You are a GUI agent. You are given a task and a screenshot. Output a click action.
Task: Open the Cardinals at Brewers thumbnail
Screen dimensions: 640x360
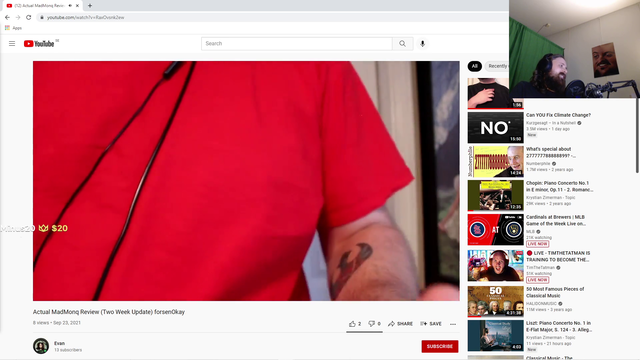[x=496, y=229]
